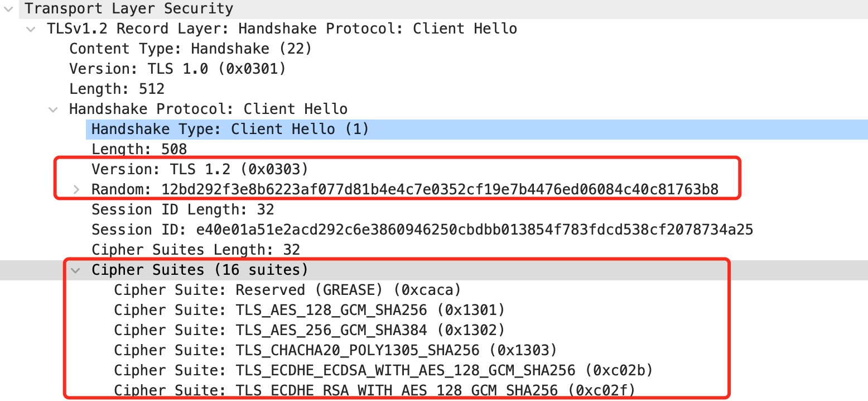The height and width of the screenshot is (401, 868).
Task: Expand the Random field arrow
Action: (76, 190)
